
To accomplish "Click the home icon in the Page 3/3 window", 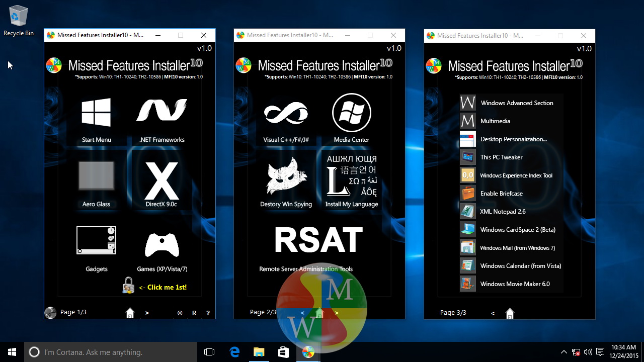I will coord(510,313).
